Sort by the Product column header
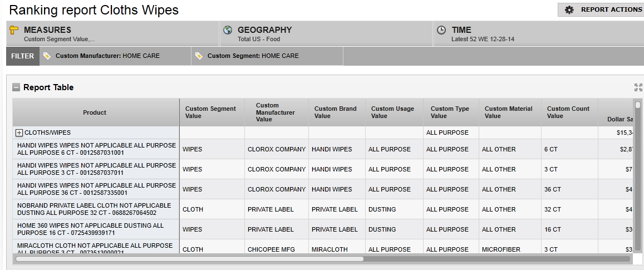Screen dimensions: 644x270 (95, 112)
